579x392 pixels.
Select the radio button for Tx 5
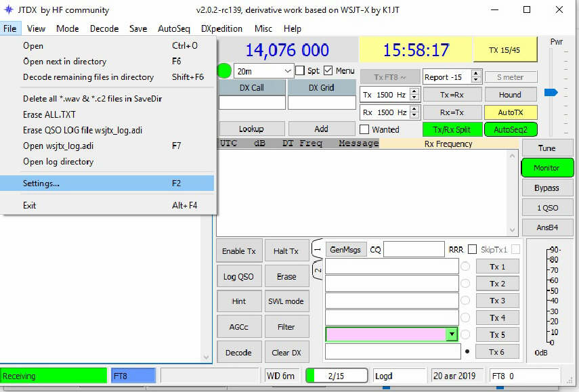(465, 334)
